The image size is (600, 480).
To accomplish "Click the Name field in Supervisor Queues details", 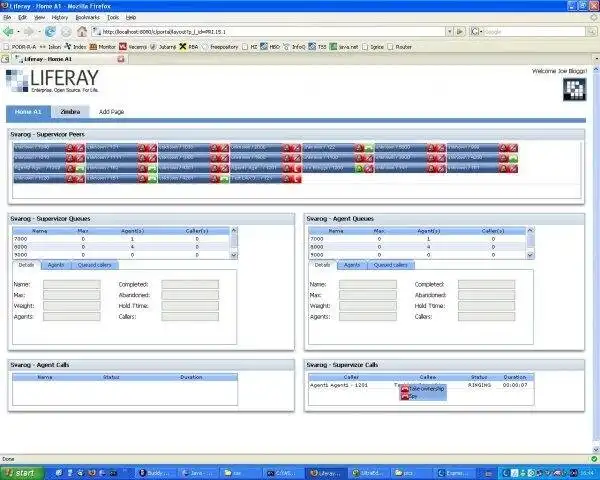I will tap(72, 284).
